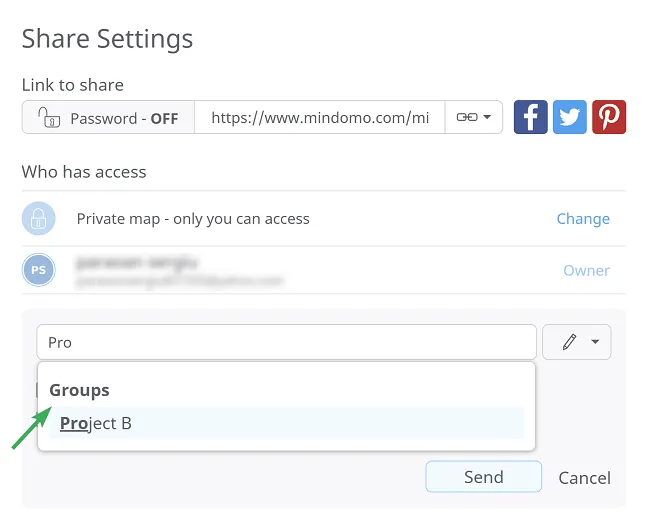Click the Groups header in suggestions
This screenshot has height=531, width=650.
(x=79, y=390)
